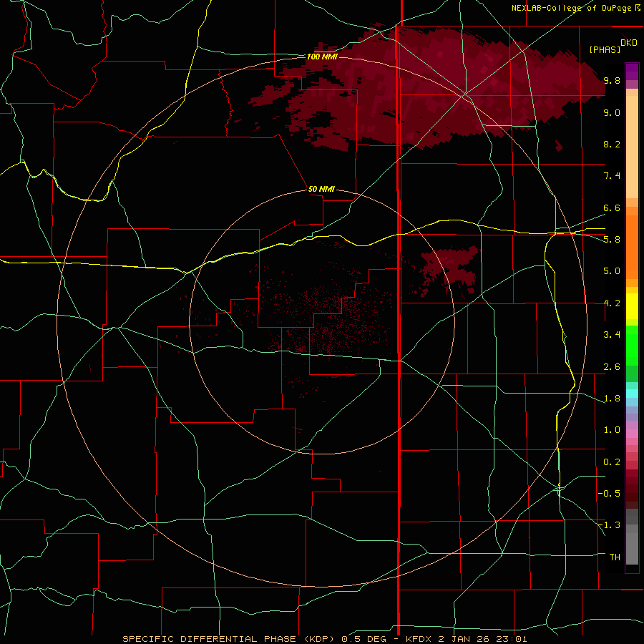Viewport: 644px width, 644px height.
Task: Click the 9.8 legend value
Action: coord(612,80)
